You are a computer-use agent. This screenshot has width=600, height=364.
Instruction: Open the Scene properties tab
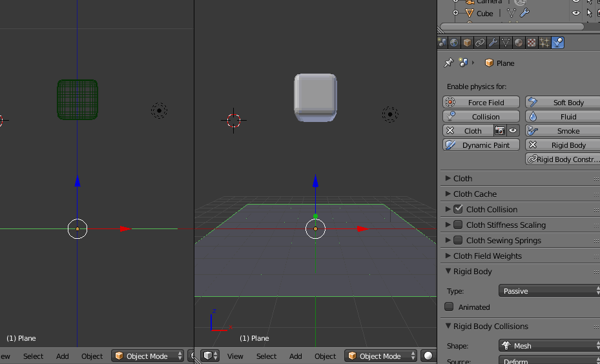pyautogui.click(x=442, y=43)
